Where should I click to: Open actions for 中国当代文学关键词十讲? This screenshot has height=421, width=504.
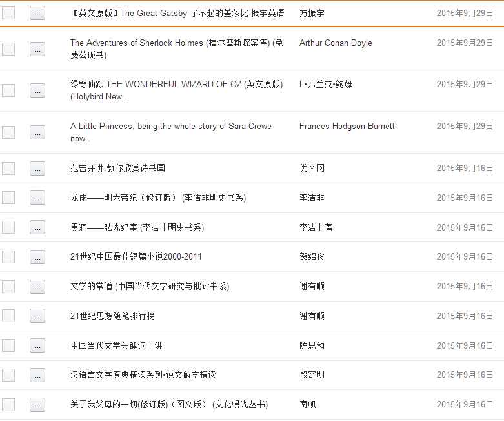tap(37, 345)
